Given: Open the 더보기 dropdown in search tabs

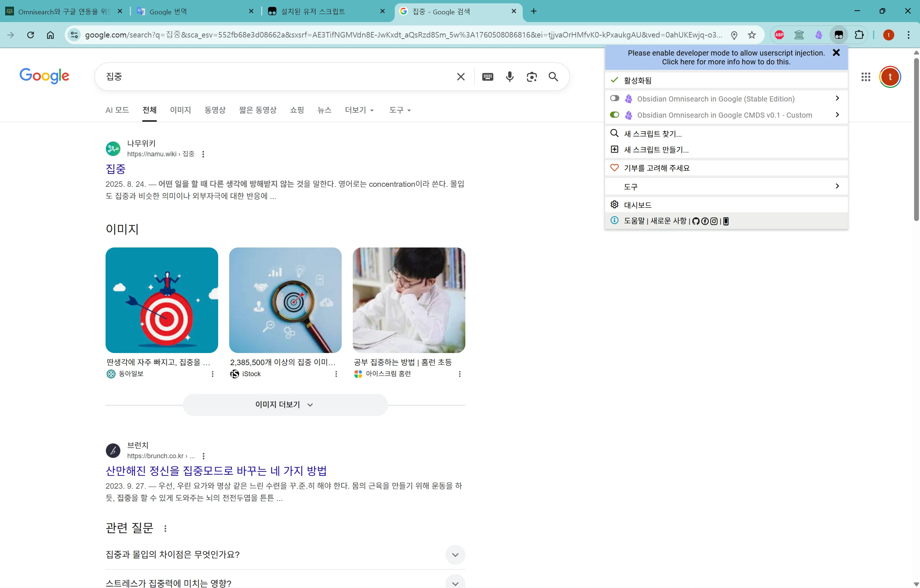Looking at the screenshot, I should coord(359,110).
